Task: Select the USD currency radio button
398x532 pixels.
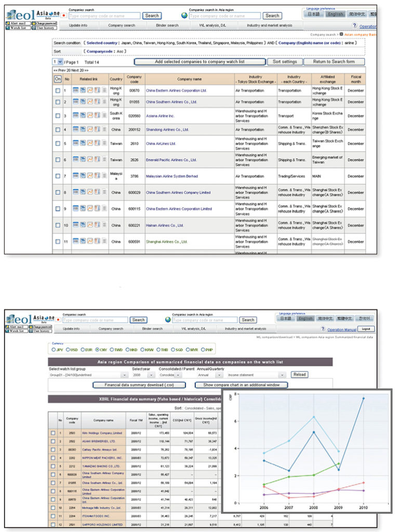Action: pos(68,350)
